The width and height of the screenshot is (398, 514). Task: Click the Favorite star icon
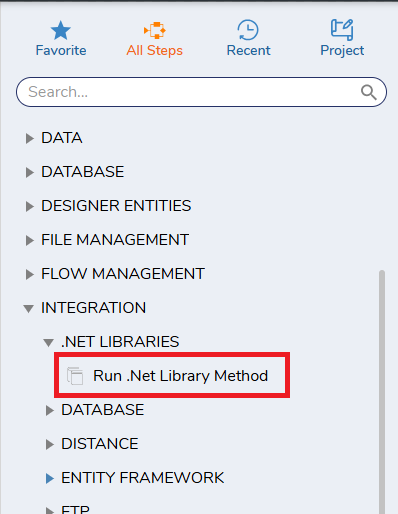click(x=61, y=30)
